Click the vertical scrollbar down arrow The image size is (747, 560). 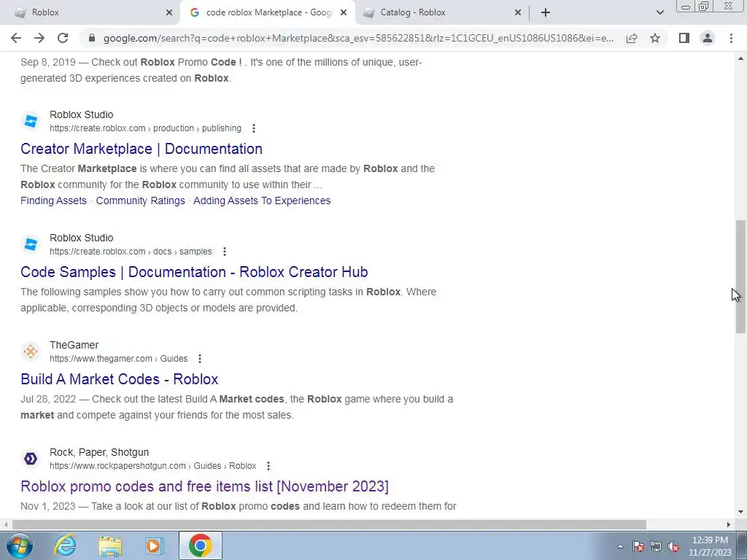click(741, 513)
